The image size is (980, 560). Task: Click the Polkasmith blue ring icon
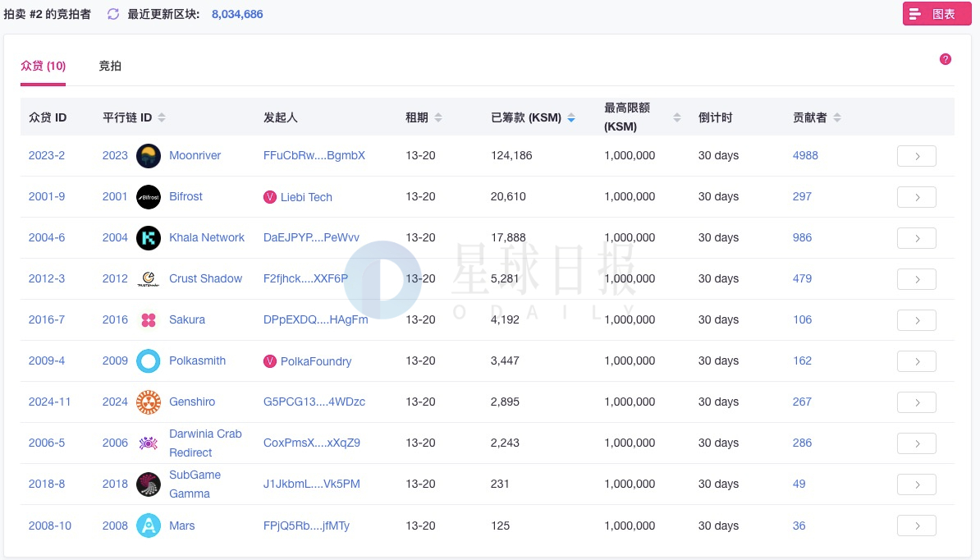click(149, 361)
